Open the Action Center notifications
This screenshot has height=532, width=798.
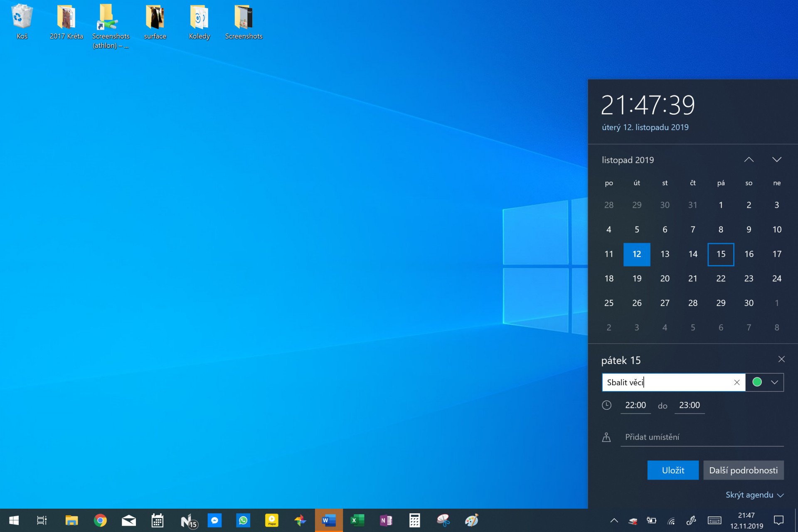(x=778, y=520)
